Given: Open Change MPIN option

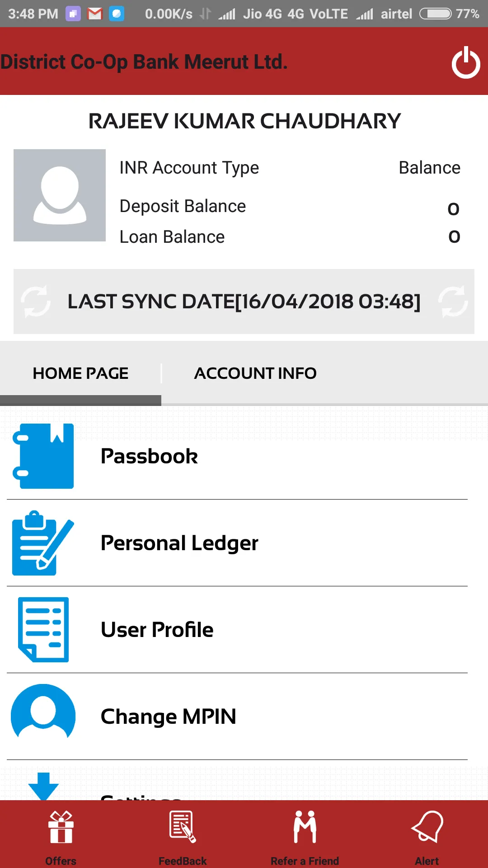Looking at the screenshot, I should (x=168, y=717).
